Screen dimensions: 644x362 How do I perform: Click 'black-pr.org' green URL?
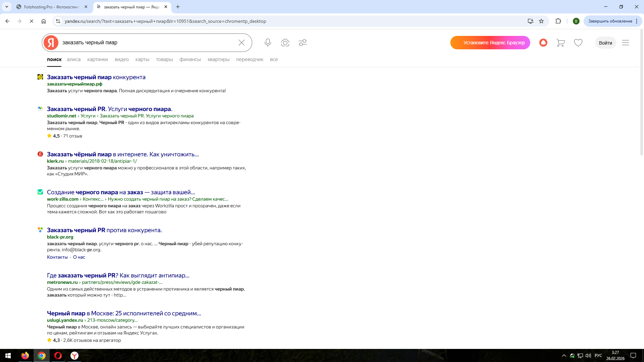[60, 237]
